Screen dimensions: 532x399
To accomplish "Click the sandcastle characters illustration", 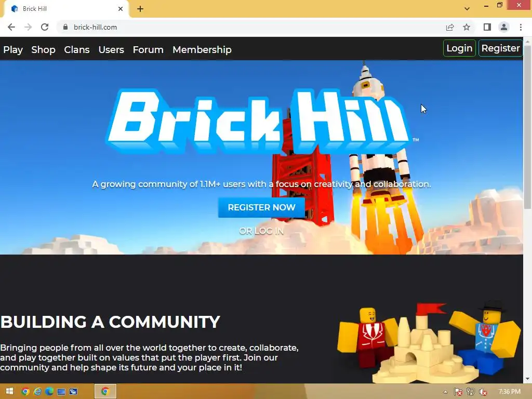I will pos(429,342).
